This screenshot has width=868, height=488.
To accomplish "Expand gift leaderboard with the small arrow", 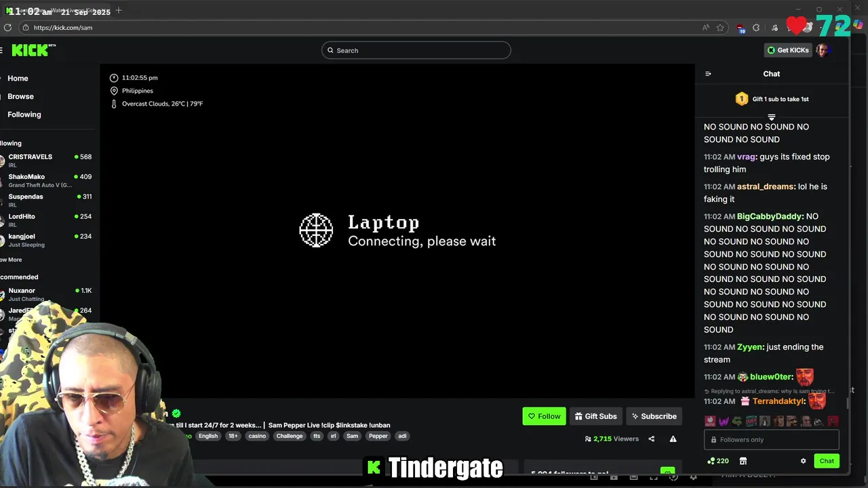I will click(x=772, y=118).
